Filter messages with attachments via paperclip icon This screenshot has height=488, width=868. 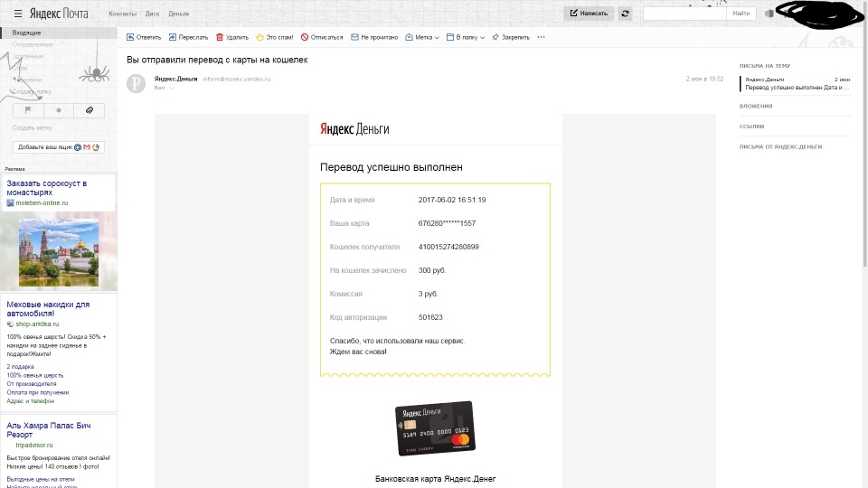point(90,110)
